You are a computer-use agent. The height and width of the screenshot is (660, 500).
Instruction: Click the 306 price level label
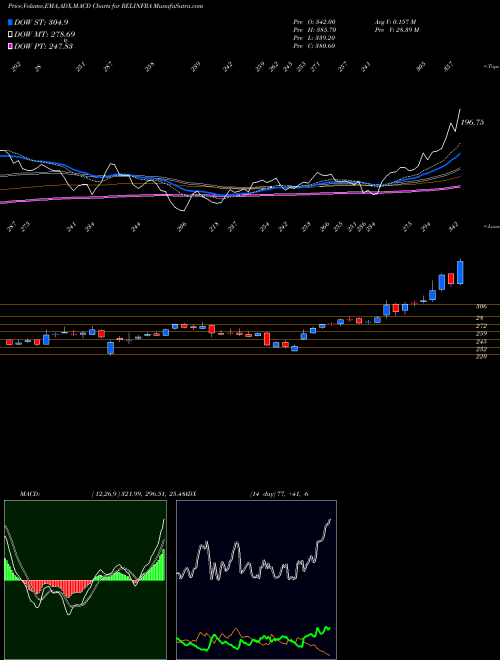[481, 307]
